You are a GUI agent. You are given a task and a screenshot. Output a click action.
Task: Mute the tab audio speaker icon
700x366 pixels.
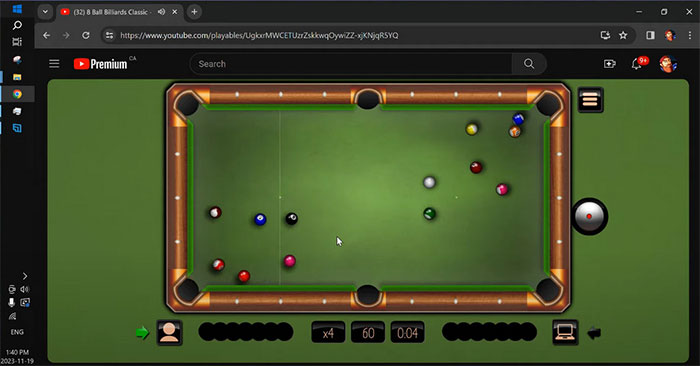pos(162,12)
